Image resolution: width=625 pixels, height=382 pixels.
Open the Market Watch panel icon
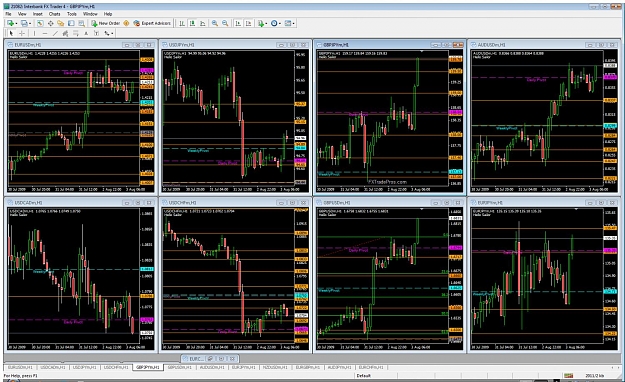[x=40, y=23]
